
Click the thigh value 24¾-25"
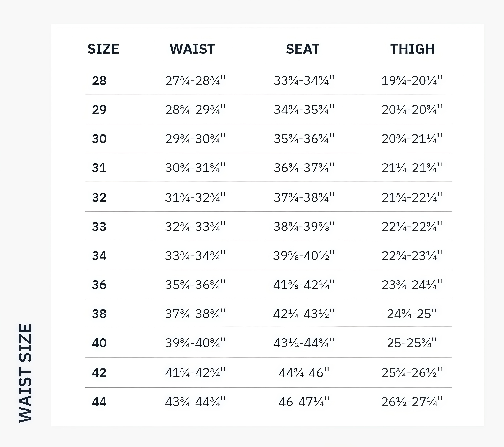[412, 314]
